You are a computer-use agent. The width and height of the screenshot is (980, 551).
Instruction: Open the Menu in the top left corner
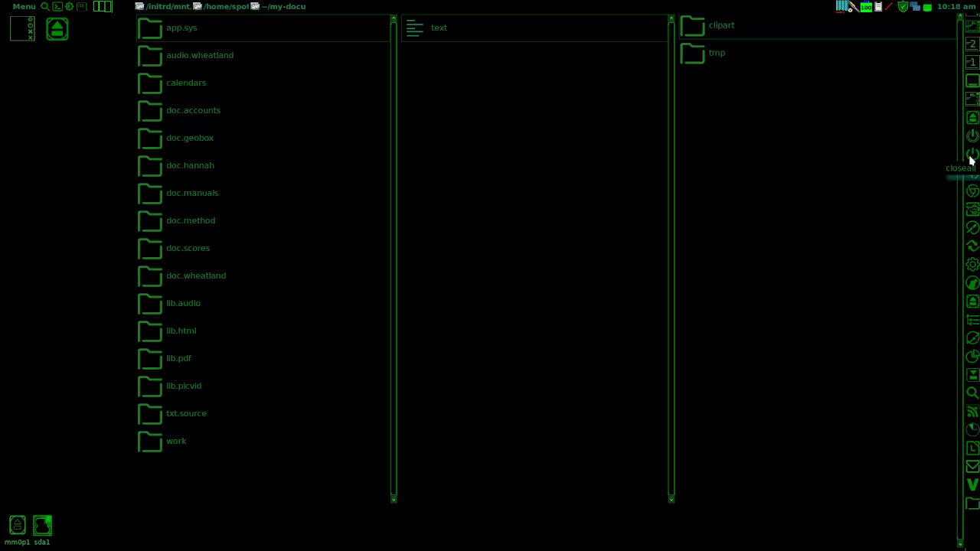click(x=24, y=6)
